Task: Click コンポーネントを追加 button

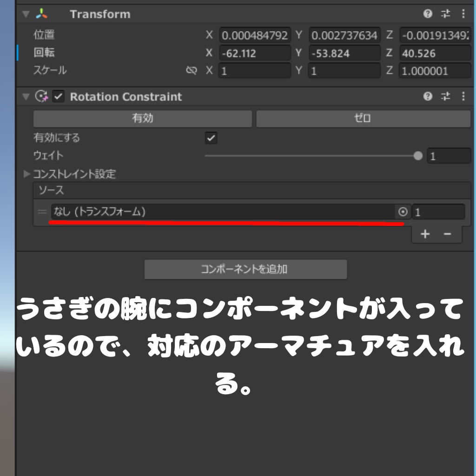Action: [245, 269]
